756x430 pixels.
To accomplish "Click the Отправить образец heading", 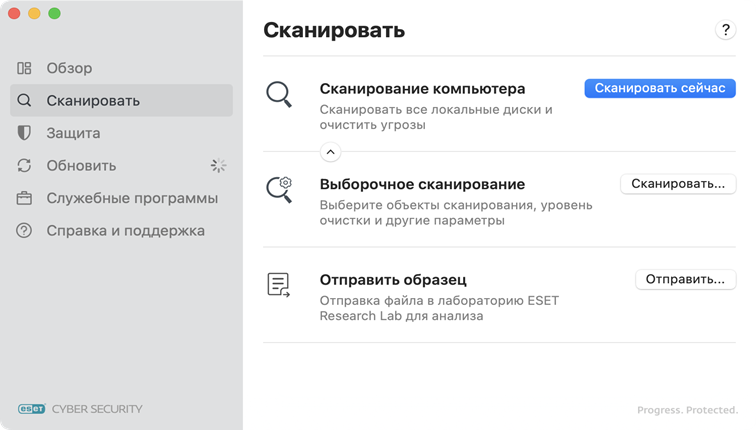I will [393, 280].
